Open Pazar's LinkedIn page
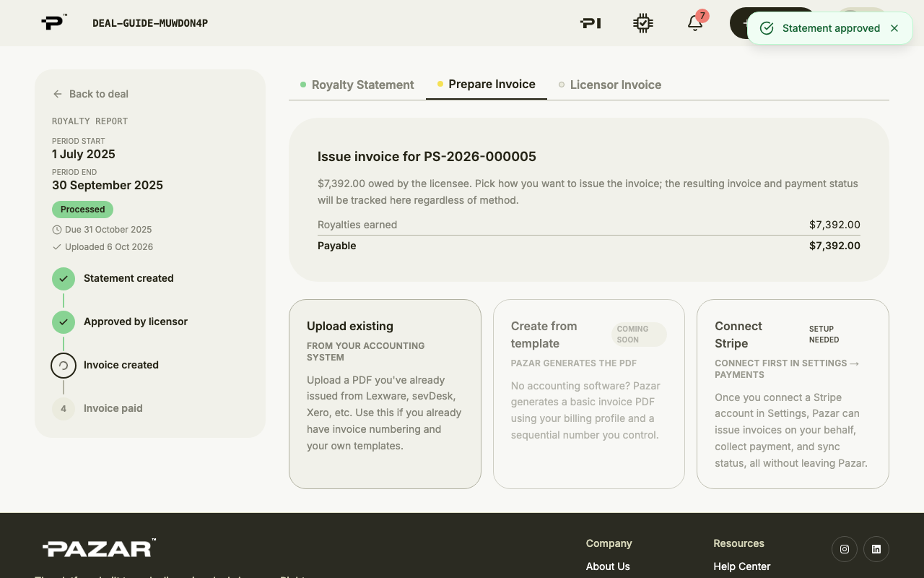 (876, 549)
